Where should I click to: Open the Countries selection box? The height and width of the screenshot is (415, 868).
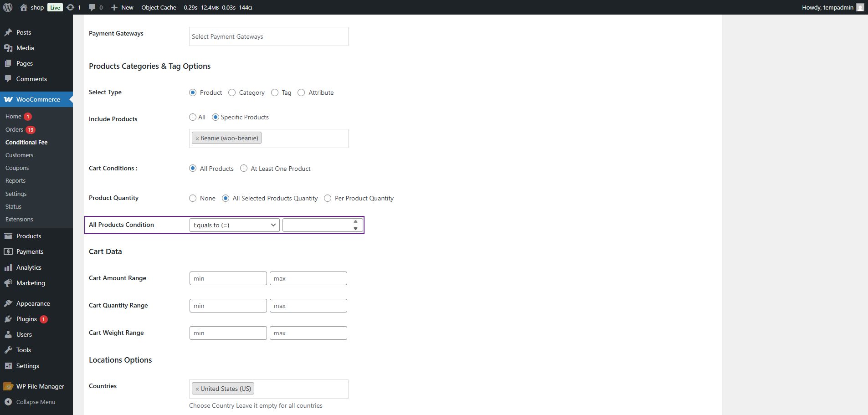(x=269, y=389)
